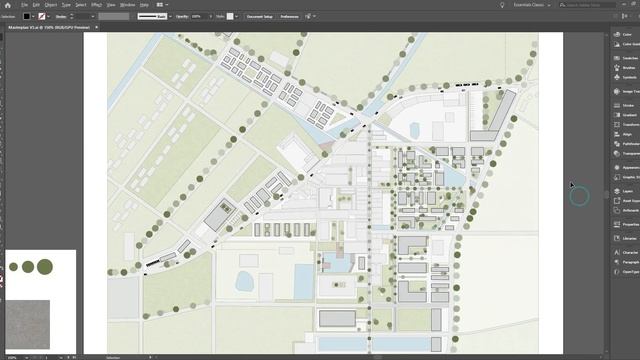Click the lightbulb Discover icon
The image size is (640, 360).
tap(502, 5)
